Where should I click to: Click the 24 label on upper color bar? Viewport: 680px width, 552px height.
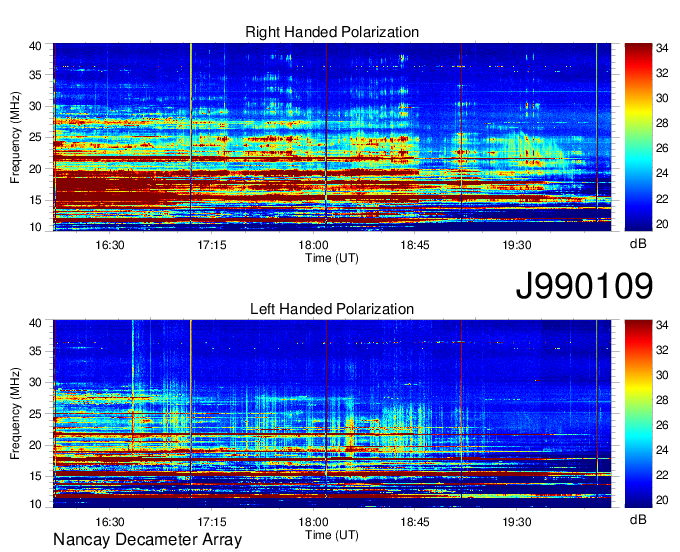(x=662, y=173)
